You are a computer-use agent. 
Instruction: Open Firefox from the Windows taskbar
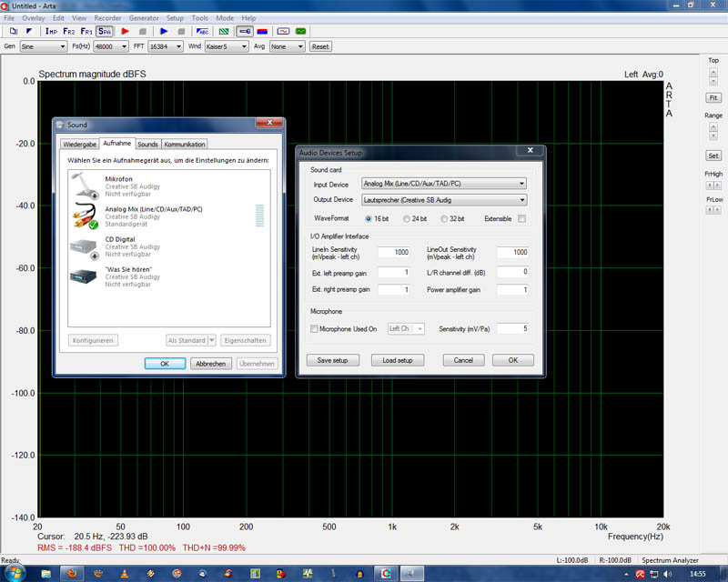click(73, 574)
